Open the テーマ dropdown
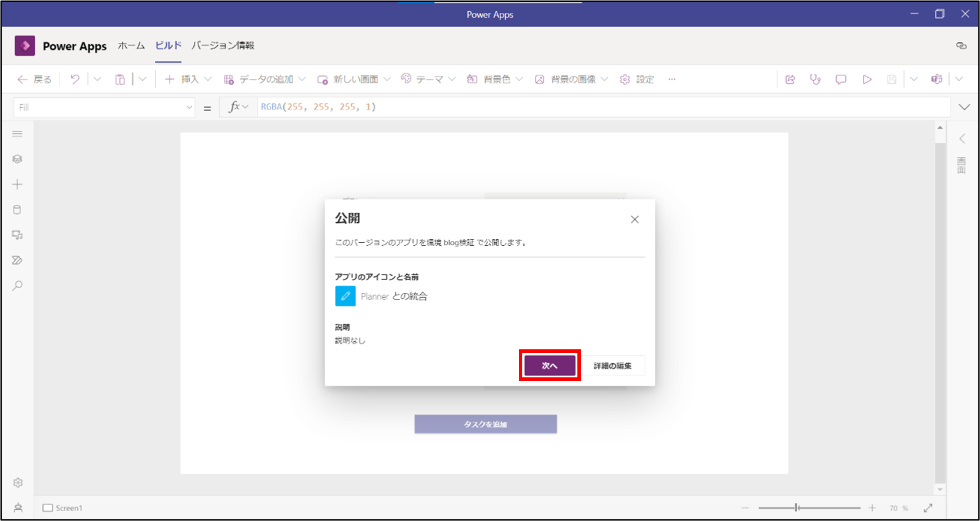980x521 pixels. coord(428,79)
